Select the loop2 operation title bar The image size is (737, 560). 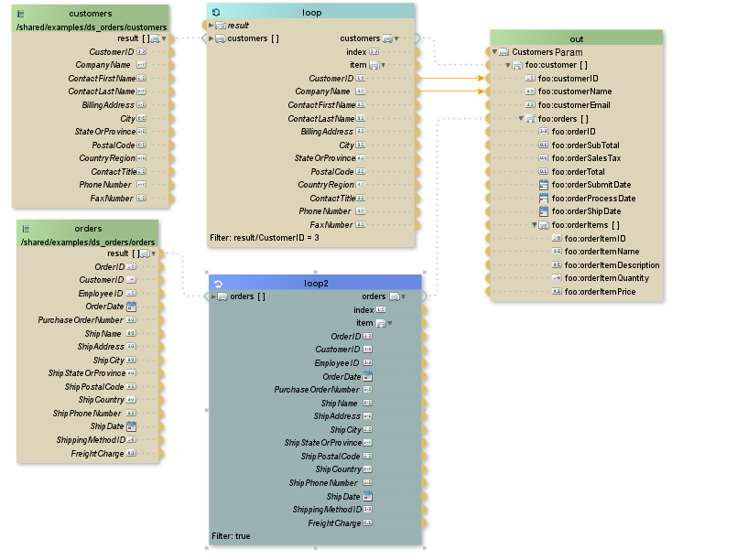[x=315, y=283]
